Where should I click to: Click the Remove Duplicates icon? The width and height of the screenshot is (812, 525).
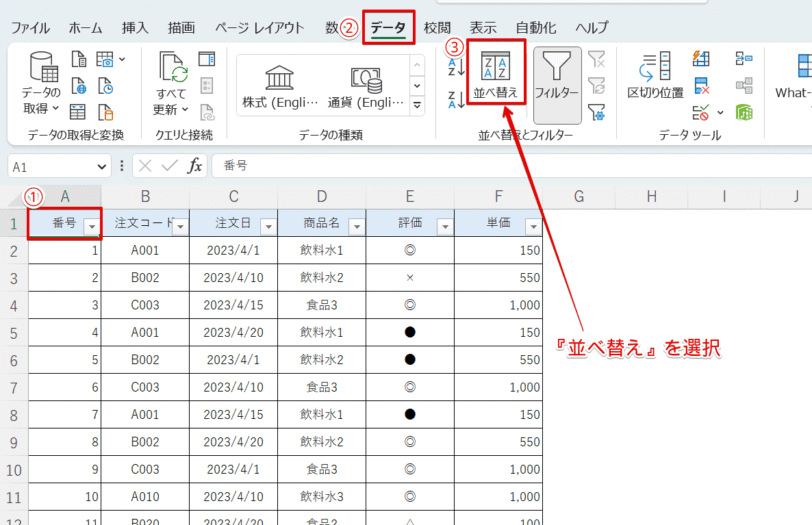701,85
